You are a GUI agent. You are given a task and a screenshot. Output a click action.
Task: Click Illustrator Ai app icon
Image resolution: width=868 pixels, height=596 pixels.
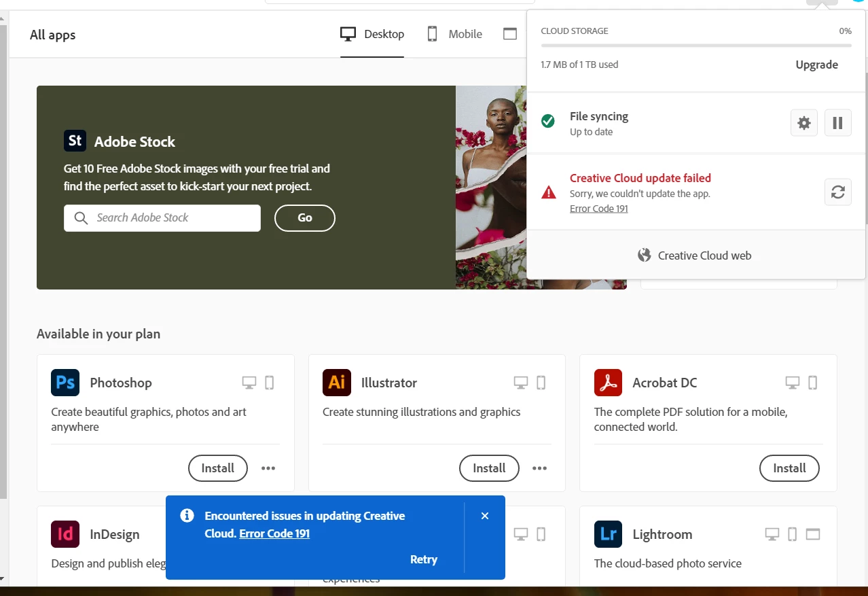(337, 383)
